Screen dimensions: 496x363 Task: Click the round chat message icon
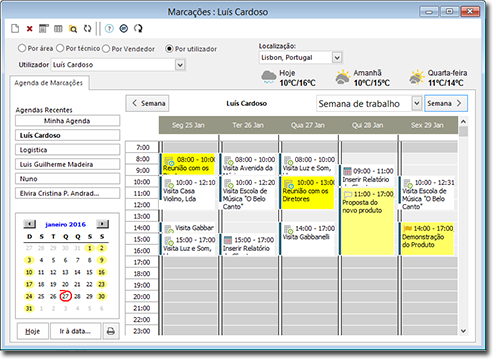point(124,29)
